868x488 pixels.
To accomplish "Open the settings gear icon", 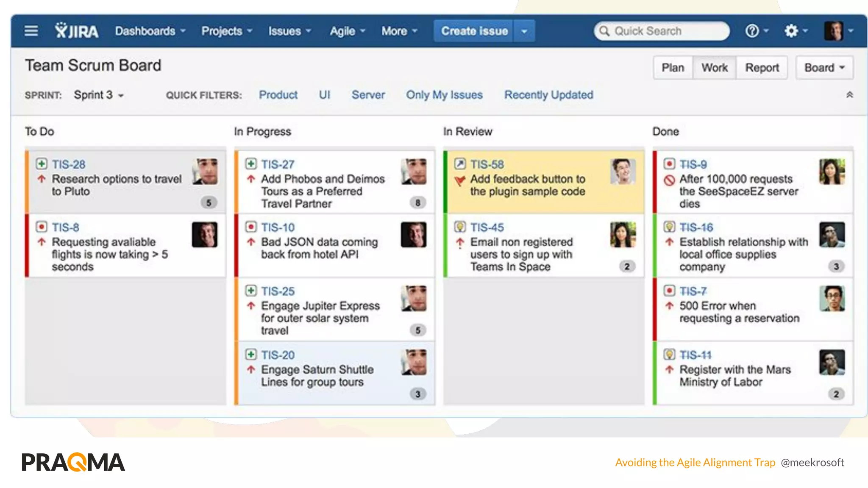I will click(x=791, y=31).
